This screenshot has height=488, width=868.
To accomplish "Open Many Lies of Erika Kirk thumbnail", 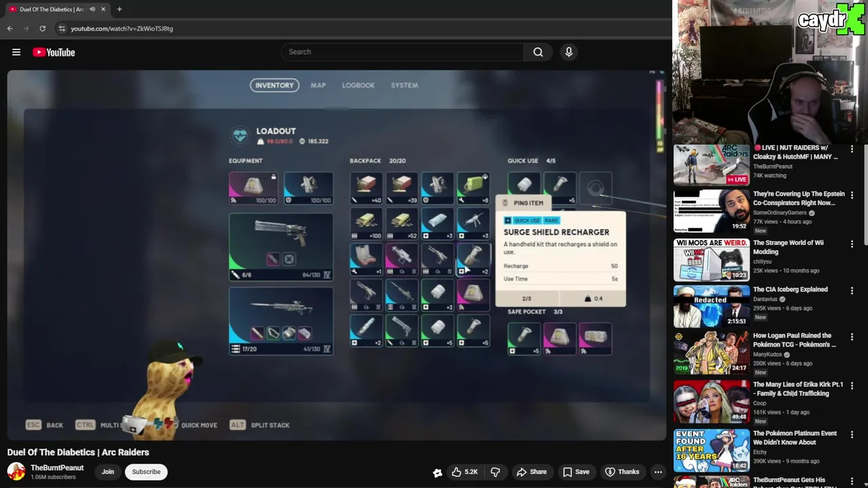I will [x=711, y=401].
